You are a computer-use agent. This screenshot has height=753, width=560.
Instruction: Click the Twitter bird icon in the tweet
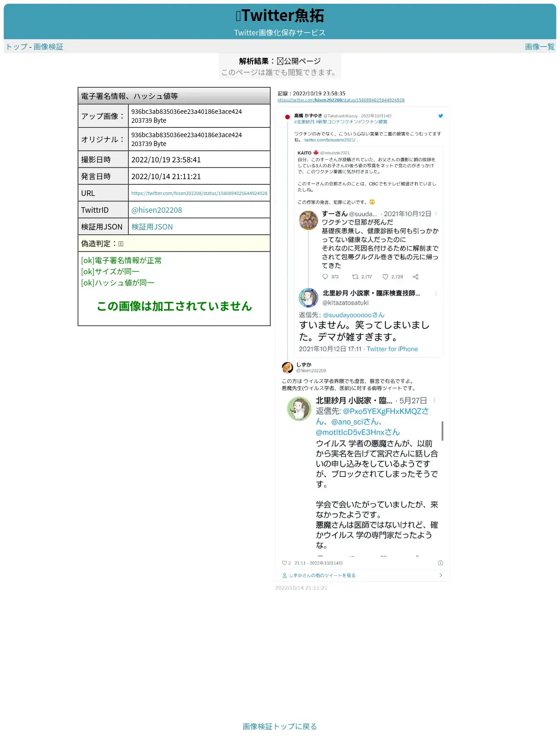pos(441,116)
